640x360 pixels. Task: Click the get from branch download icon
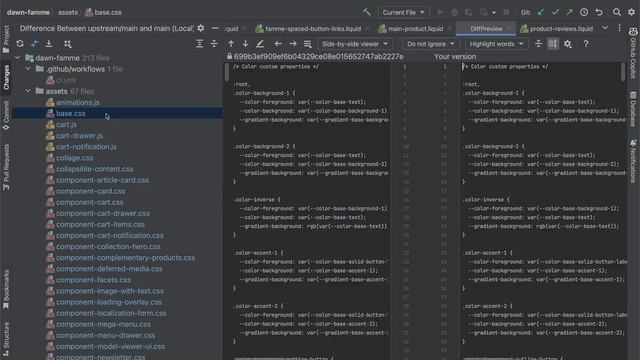pos(49,44)
